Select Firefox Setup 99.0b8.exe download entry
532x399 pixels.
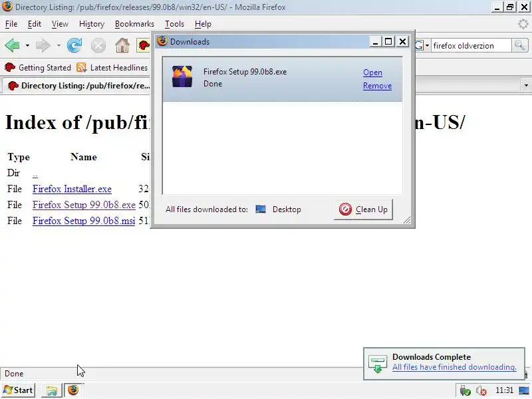[x=282, y=79]
